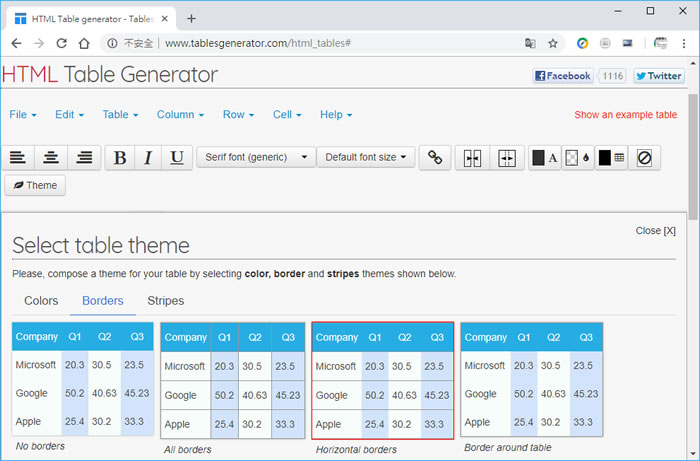Choose the Horizontal borders table theme
The height and width of the screenshot is (461, 700).
(x=383, y=380)
